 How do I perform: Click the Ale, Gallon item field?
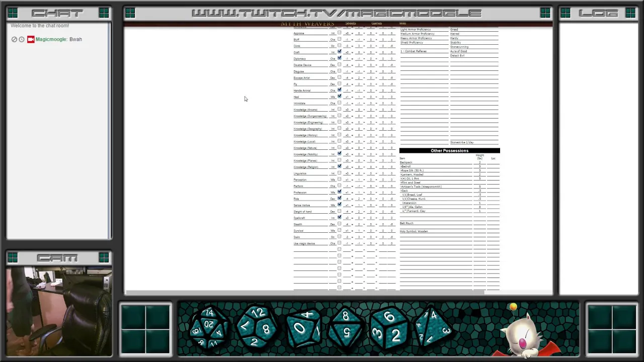pyautogui.click(x=436, y=207)
